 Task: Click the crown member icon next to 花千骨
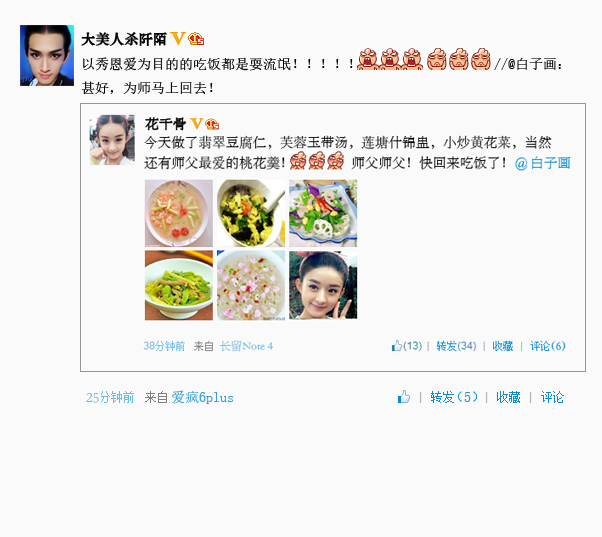[212, 124]
